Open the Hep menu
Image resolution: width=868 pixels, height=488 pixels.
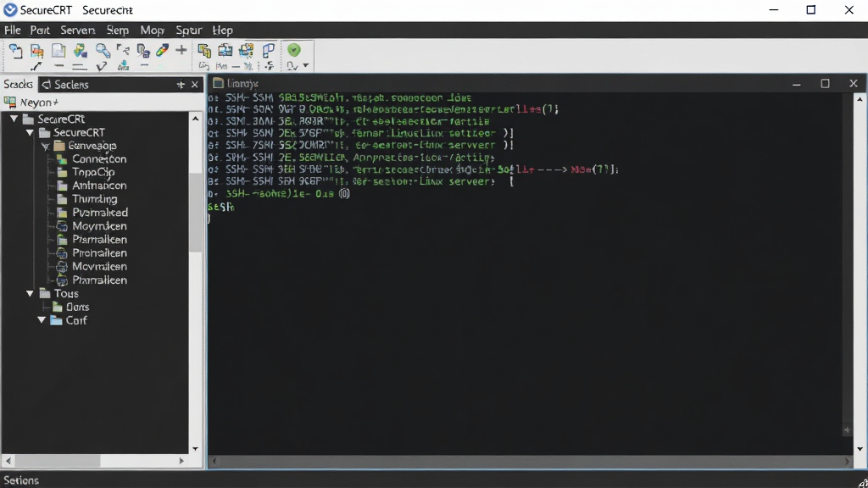[x=223, y=30]
